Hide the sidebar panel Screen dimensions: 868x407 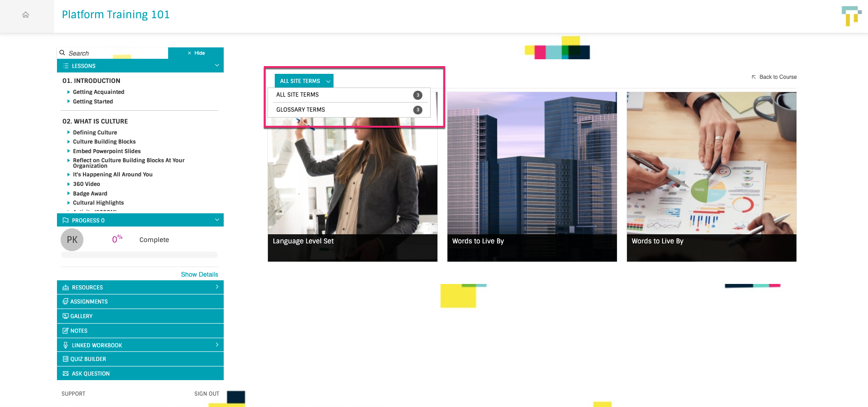coord(196,53)
